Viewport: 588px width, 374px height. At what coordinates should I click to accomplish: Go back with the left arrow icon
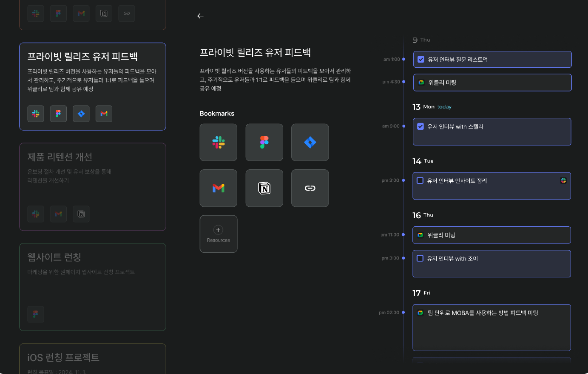(200, 16)
